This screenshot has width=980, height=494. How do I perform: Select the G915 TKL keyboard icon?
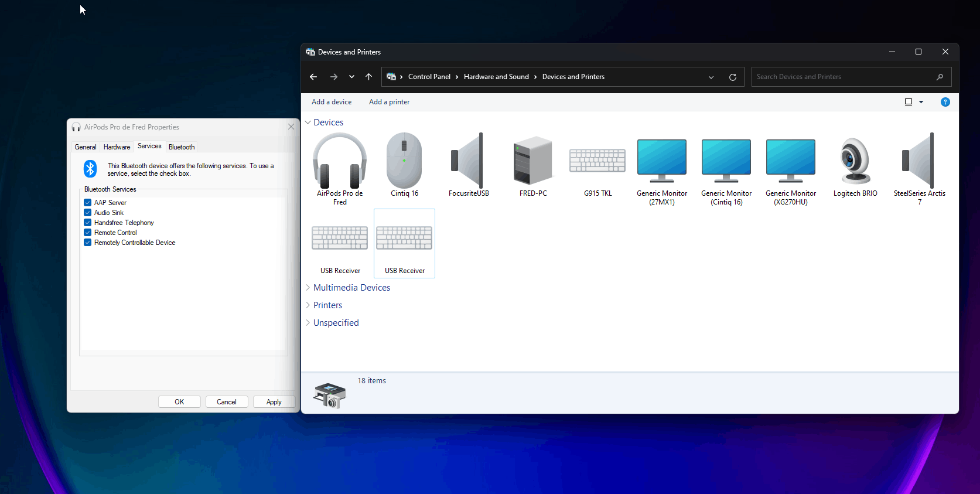(597, 161)
